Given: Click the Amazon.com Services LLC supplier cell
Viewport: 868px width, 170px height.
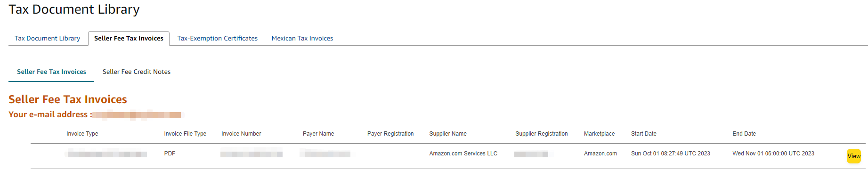Looking at the screenshot, I should [x=463, y=154].
